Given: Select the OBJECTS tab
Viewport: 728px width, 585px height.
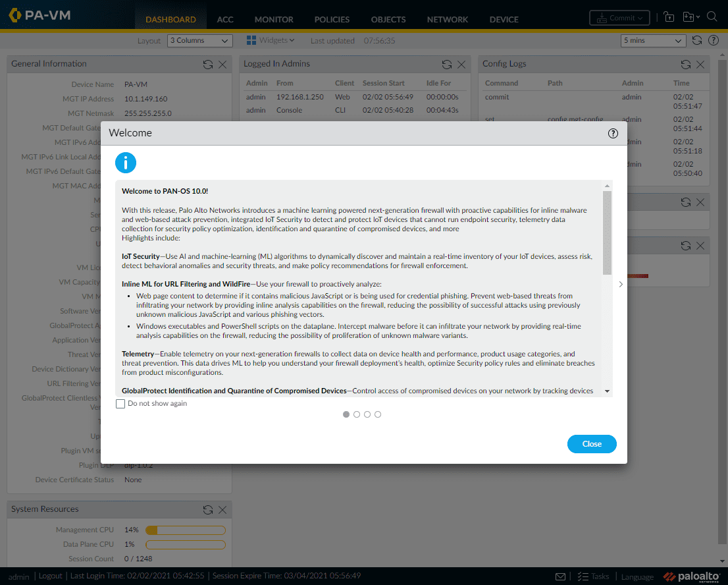Looking at the screenshot, I should tap(388, 20).
